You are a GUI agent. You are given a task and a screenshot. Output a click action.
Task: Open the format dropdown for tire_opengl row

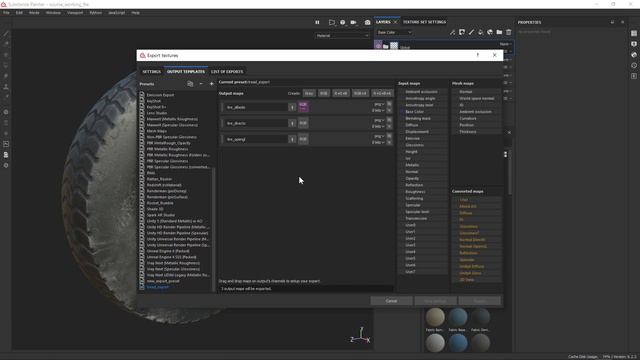pyautogui.click(x=379, y=136)
